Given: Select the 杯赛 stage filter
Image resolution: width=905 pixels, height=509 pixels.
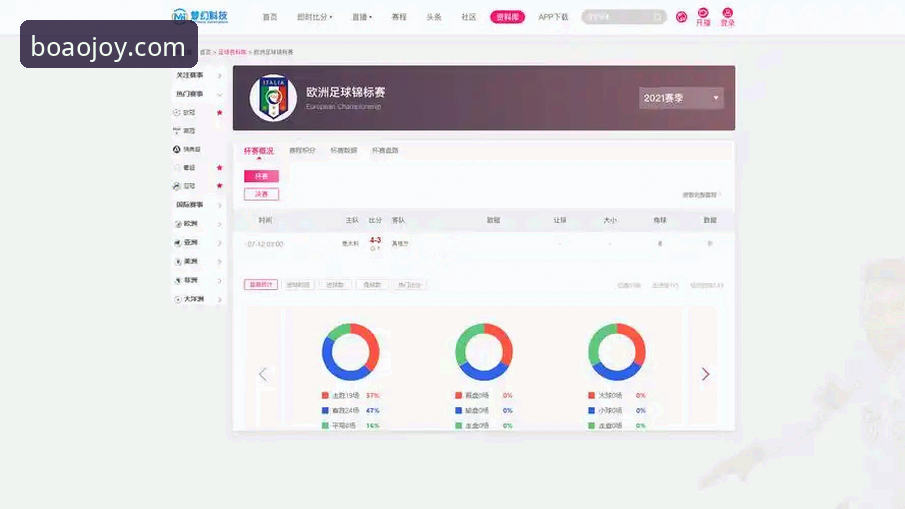Looking at the screenshot, I should (x=261, y=176).
